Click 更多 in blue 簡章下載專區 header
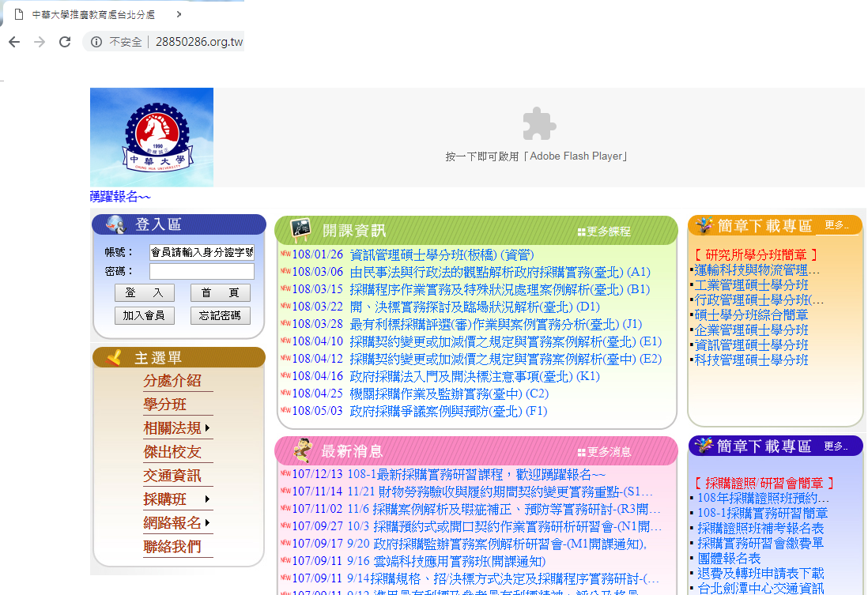868x595 pixels. click(836, 446)
